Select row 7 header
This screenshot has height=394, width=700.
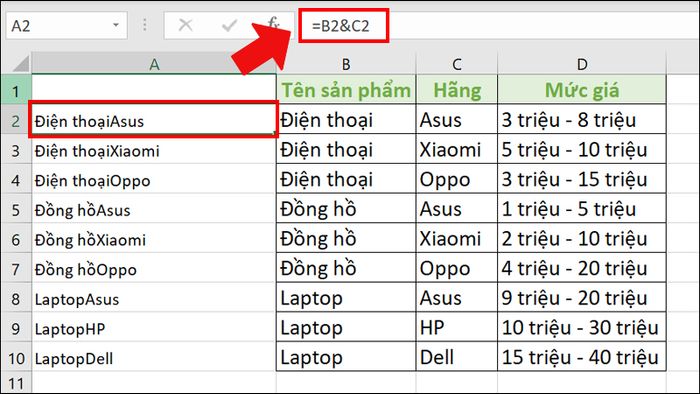pos(16,268)
